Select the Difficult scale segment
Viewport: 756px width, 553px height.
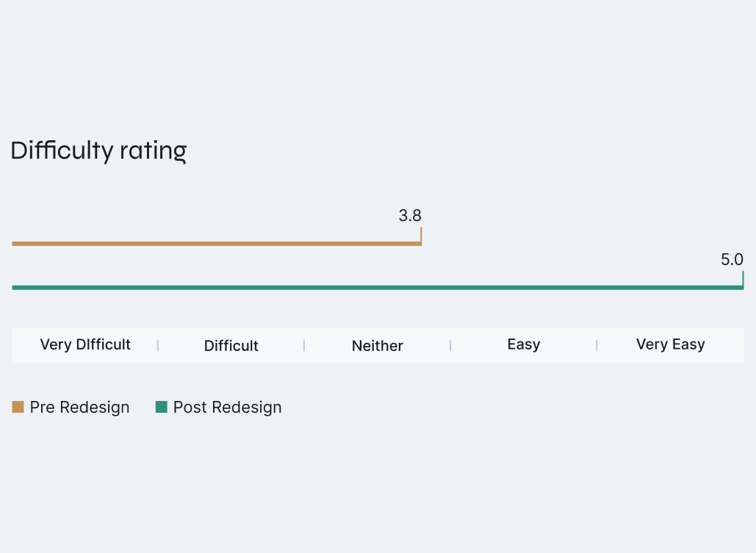click(x=231, y=345)
